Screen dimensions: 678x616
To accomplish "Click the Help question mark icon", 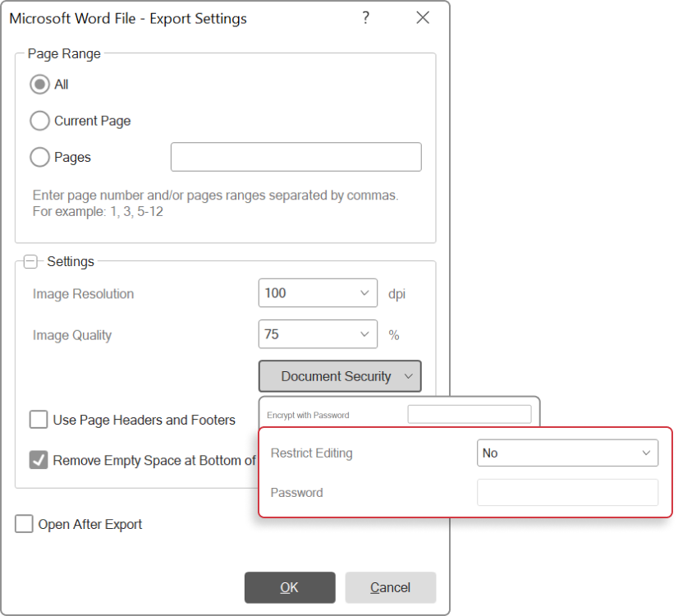I will click(x=366, y=17).
